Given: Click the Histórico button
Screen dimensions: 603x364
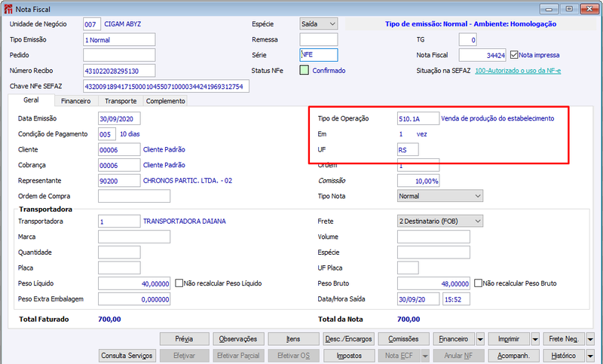Looking at the screenshot, I should 564,356.
